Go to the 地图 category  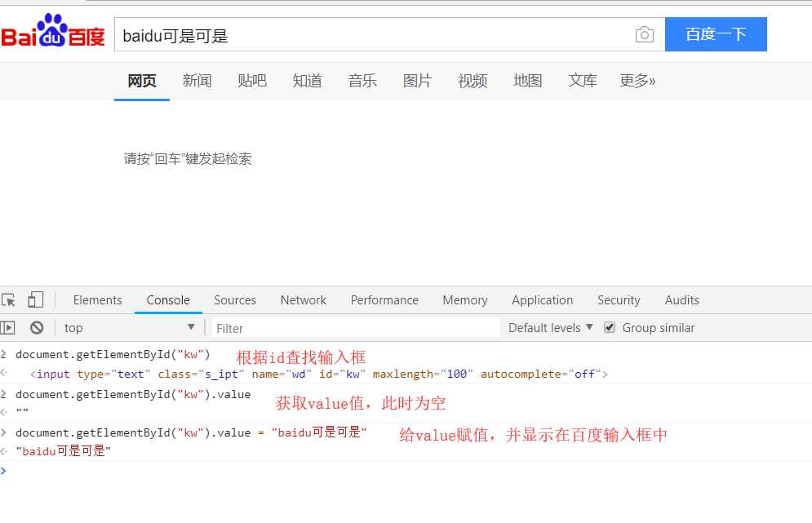(528, 81)
